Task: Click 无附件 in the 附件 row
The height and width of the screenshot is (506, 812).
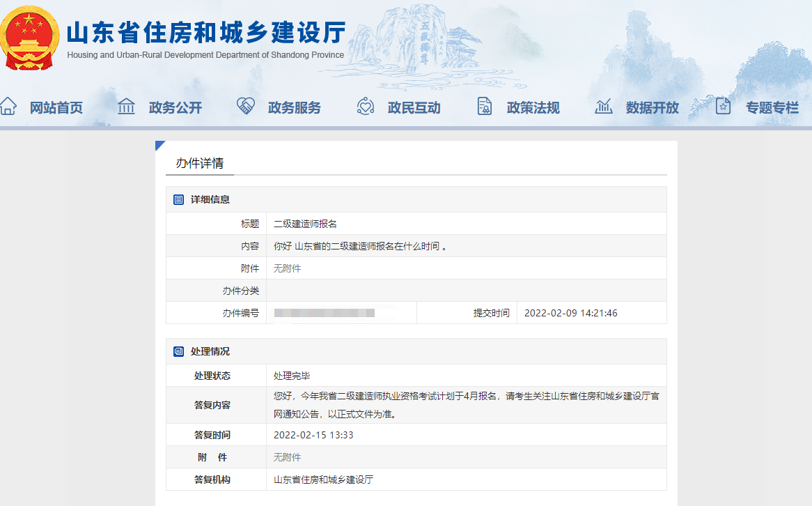Action: tap(287, 268)
